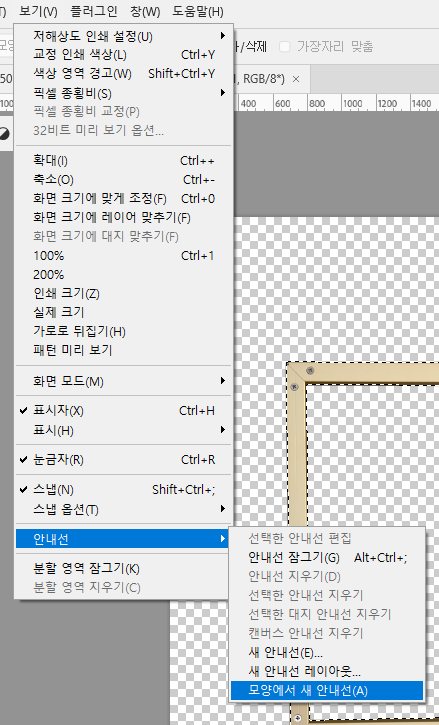Viewport: 439px width, 725px height.
Task: Open the 플러그인 menu
Action: click(x=93, y=11)
